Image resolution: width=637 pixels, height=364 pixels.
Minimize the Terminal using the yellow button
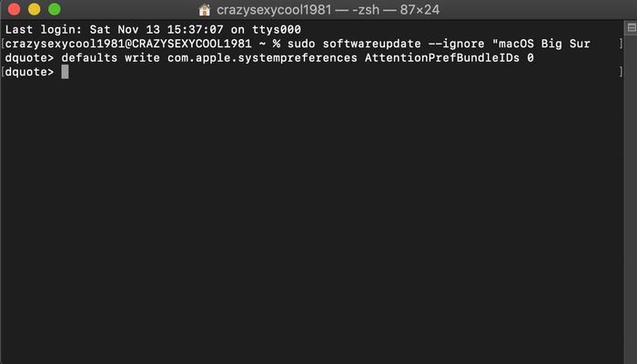click(x=35, y=9)
